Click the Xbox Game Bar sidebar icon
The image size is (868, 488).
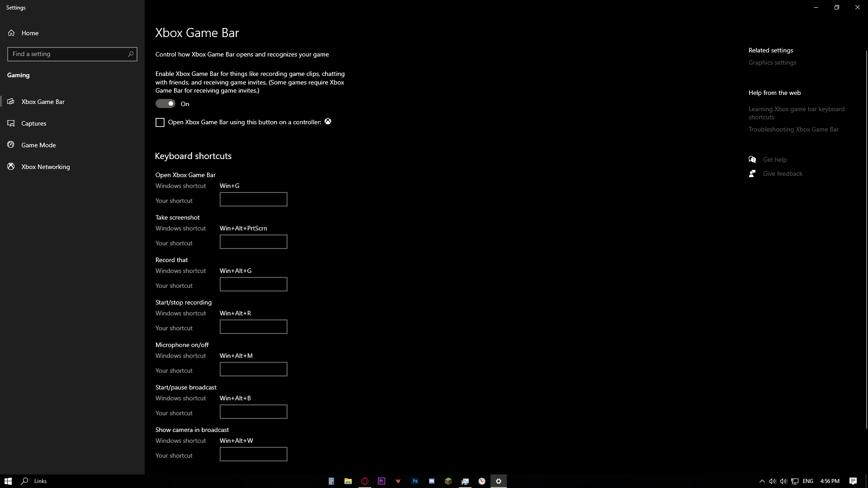pos(11,101)
